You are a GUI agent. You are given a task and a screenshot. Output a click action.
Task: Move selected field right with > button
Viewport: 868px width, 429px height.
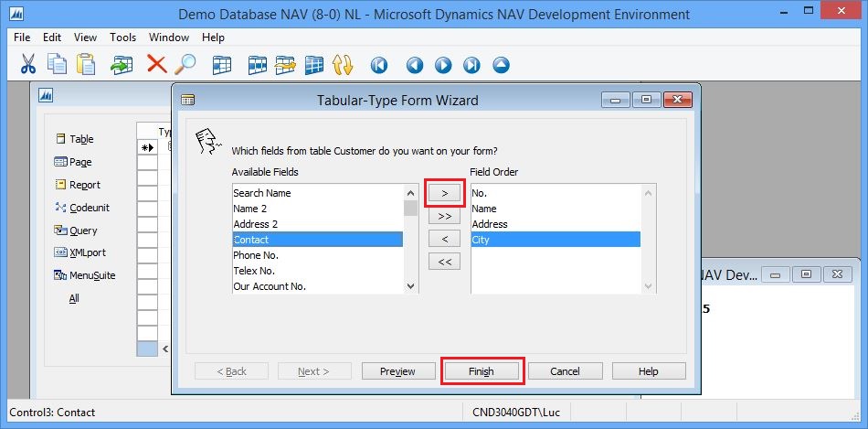coord(444,193)
